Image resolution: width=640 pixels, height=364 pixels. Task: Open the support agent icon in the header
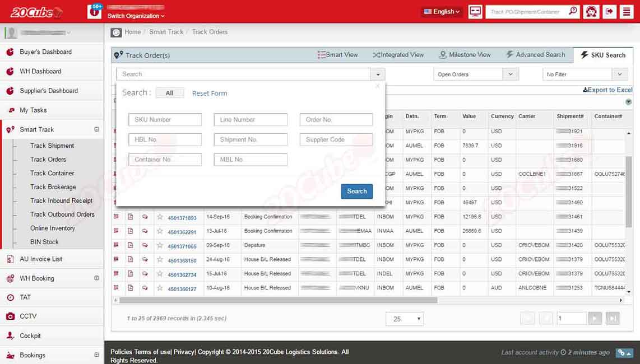tap(591, 11)
